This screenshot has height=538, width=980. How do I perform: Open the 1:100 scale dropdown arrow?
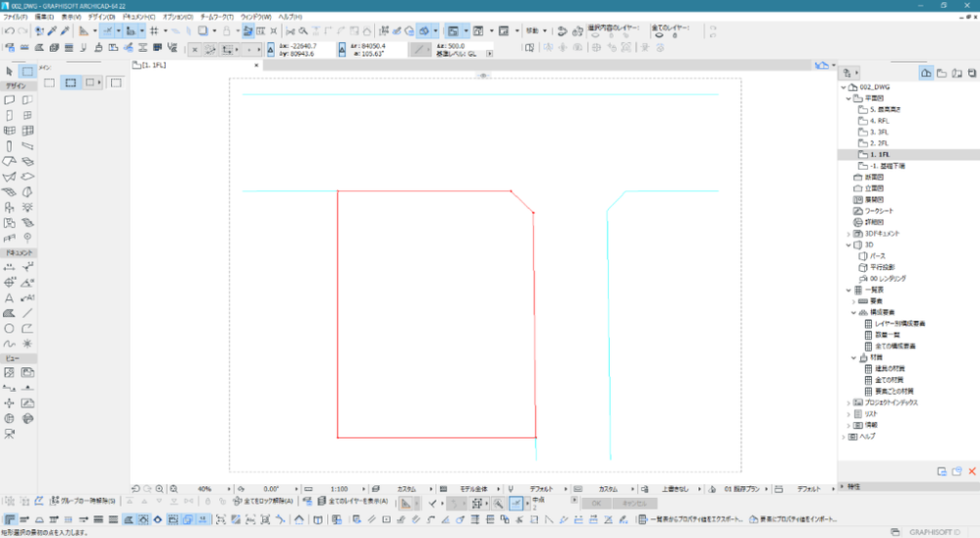tap(363, 489)
